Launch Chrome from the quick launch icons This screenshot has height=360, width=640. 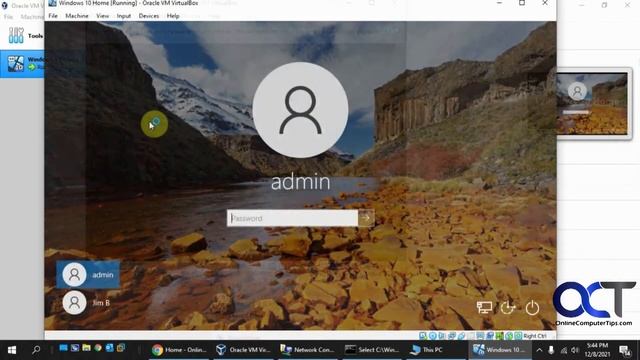(98, 348)
